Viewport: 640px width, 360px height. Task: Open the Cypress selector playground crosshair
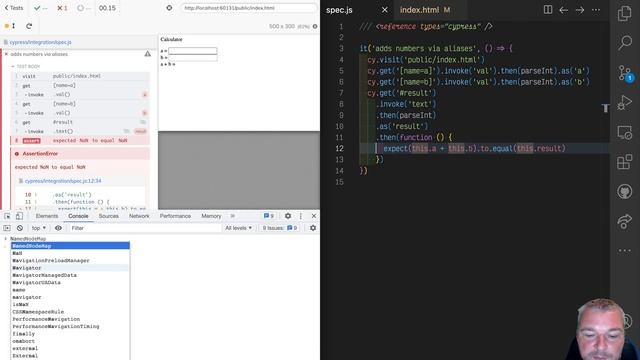[x=169, y=8]
